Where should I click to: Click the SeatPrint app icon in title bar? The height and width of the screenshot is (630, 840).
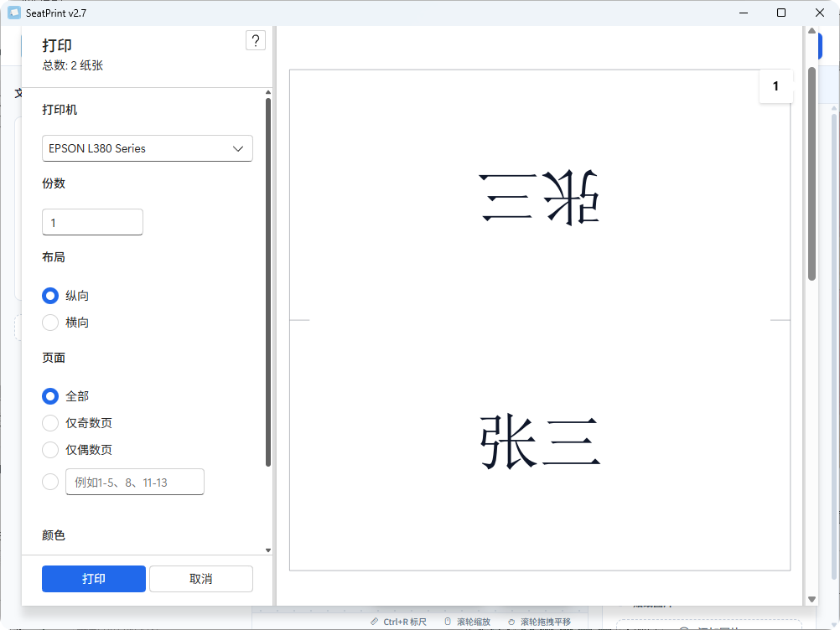click(14, 13)
